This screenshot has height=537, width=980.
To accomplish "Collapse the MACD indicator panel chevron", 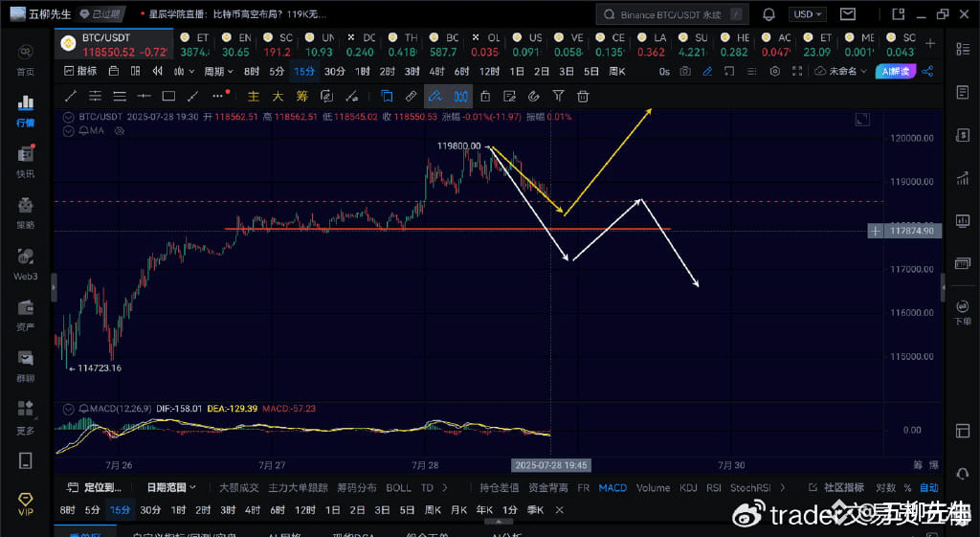I will (68, 408).
